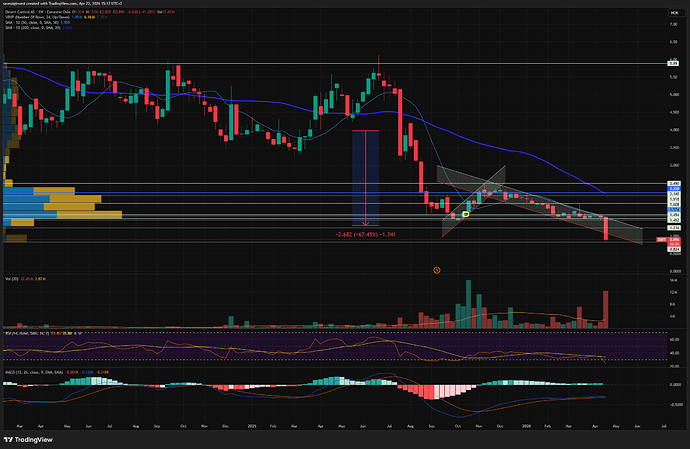
Task: Click the red 0.896 current price label
Action: click(x=674, y=239)
